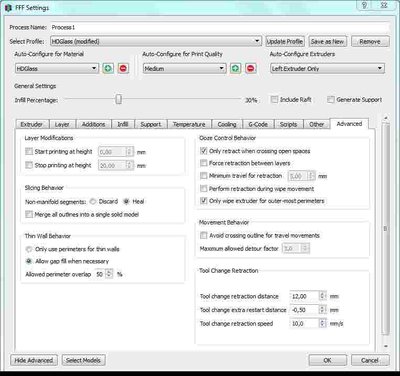Open the print quality Medium dropdown

point(185,68)
